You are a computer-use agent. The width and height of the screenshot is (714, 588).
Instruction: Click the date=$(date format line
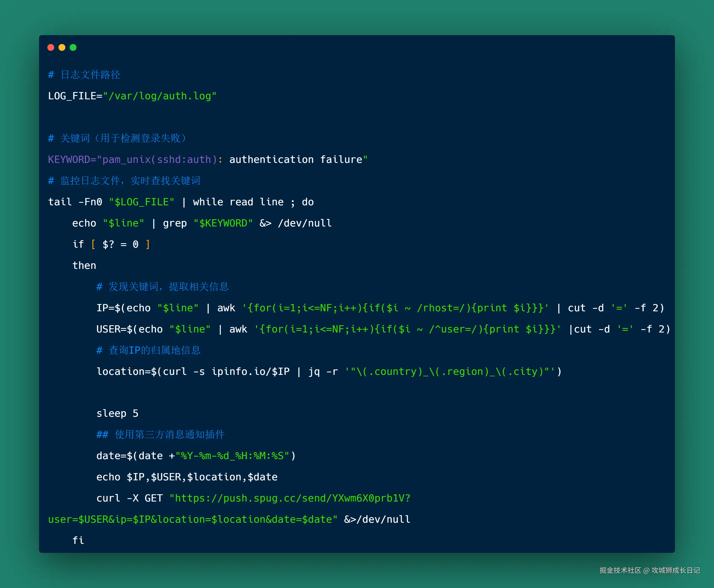point(196,456)
